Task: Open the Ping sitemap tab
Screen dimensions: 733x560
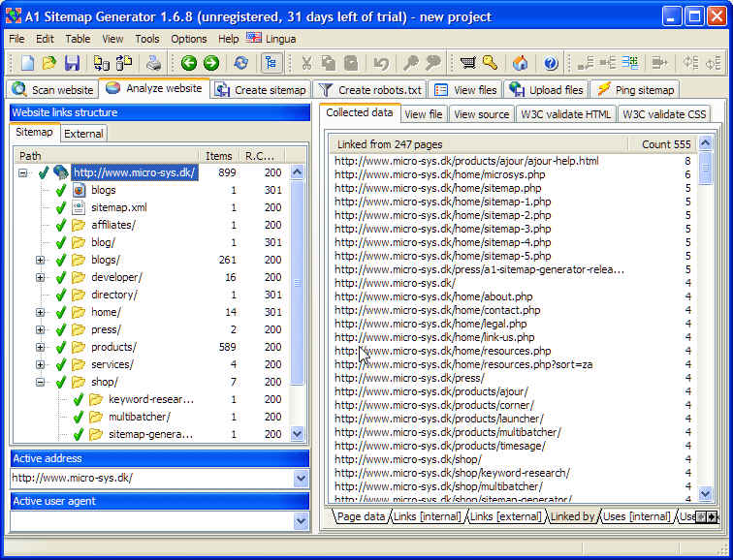Action: (635, 90)
